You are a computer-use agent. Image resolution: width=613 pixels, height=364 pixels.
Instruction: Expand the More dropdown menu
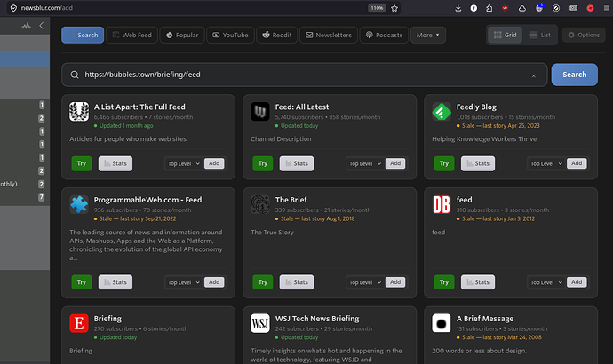tap(428, 36)
